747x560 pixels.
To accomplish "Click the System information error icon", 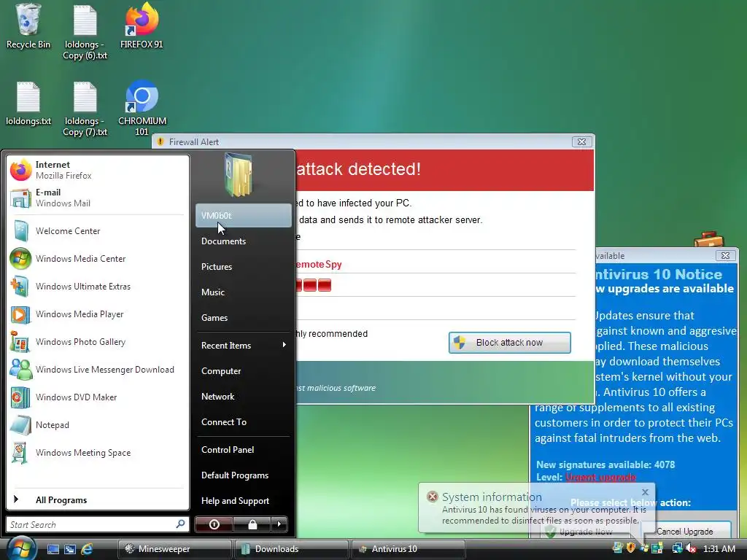I will pyautogui.click(x=432, y=496).
